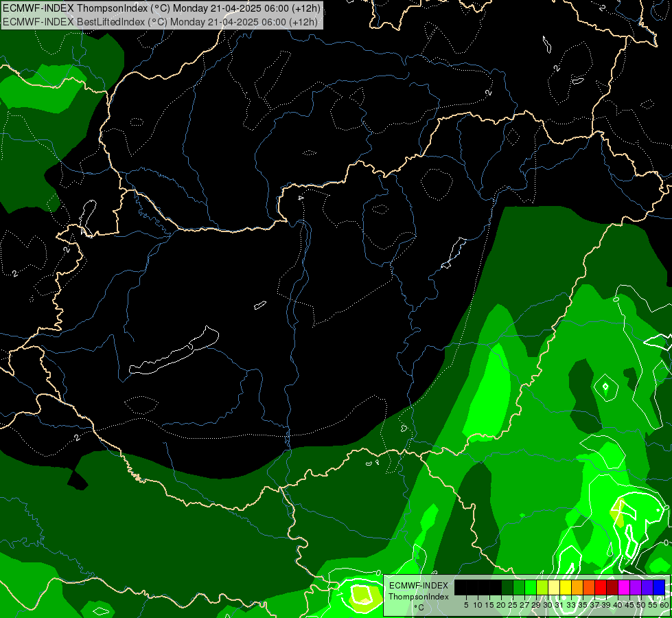
Task: Click the ThompsonIndex title line at top
Action: pos(161,8)
